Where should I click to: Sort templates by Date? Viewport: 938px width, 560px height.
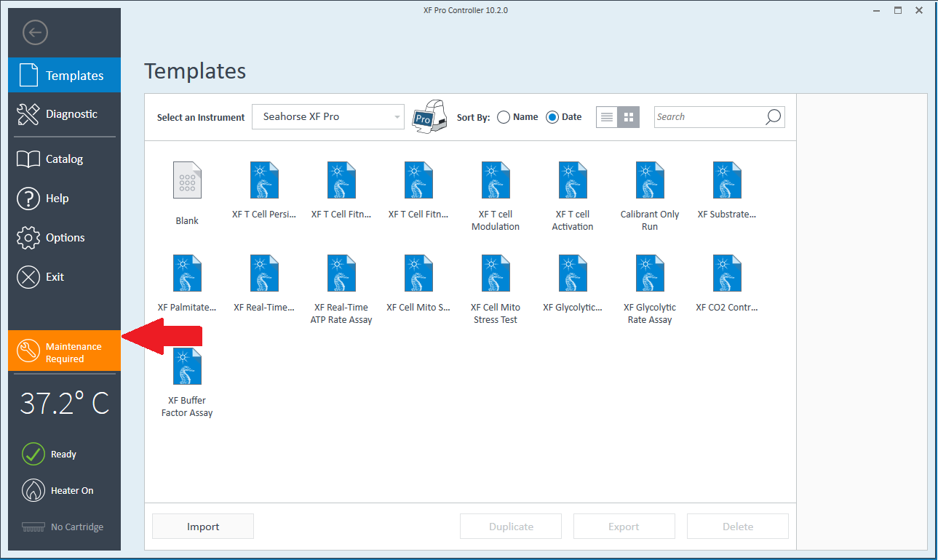click(x=552, y=117)
